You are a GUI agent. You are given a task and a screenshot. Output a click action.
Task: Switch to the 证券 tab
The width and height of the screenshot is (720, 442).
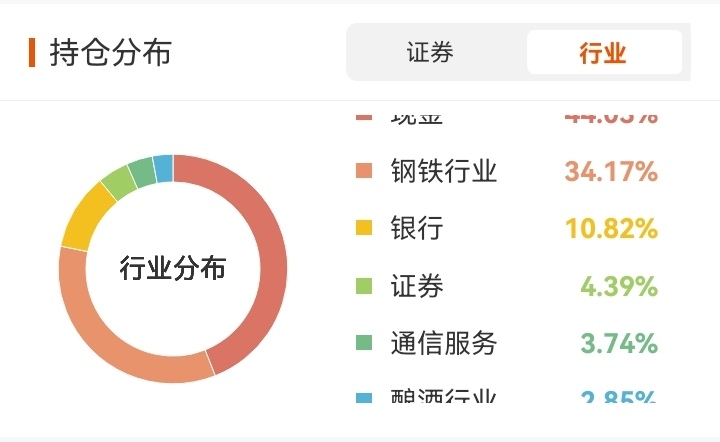[x=430, y=52]
